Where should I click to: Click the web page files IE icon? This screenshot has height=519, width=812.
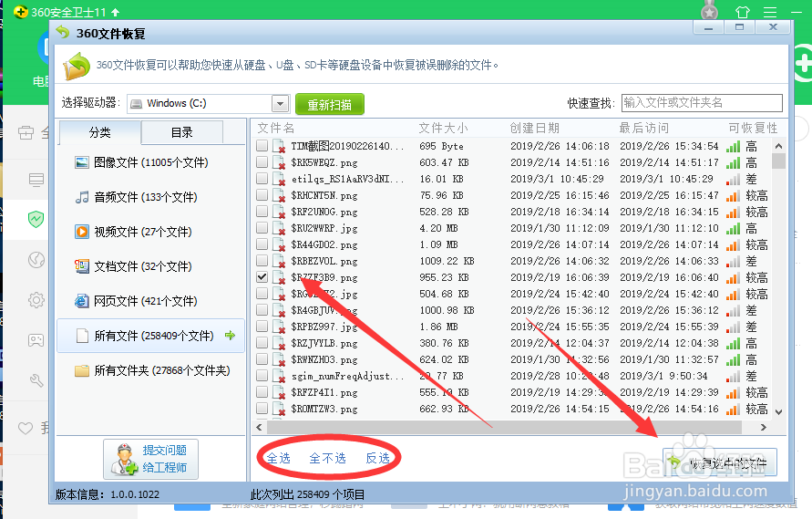click(82, 301)
